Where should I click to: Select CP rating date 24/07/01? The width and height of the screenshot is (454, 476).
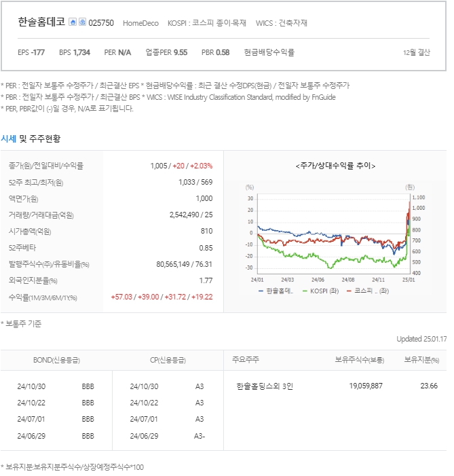(144, 419)
